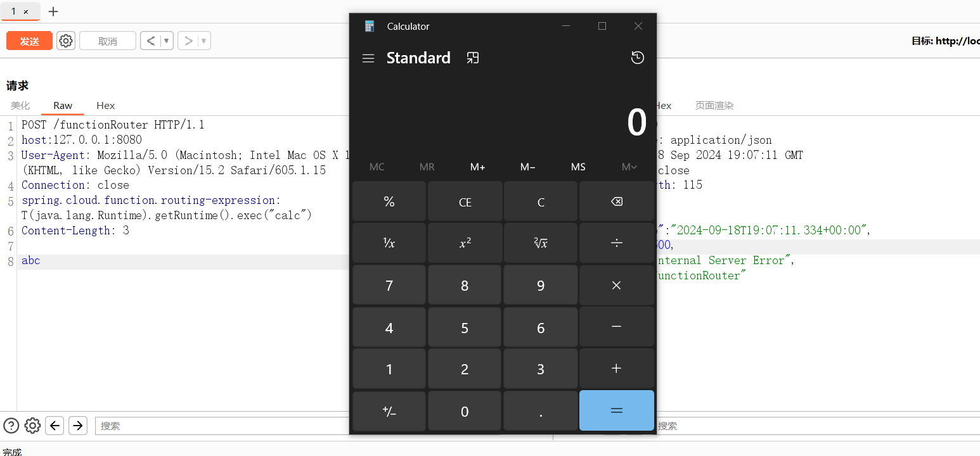Click the 7 key in Calculator
This screenshot has height=456, width=980.
pyautogui.click(x=389, y=285)
